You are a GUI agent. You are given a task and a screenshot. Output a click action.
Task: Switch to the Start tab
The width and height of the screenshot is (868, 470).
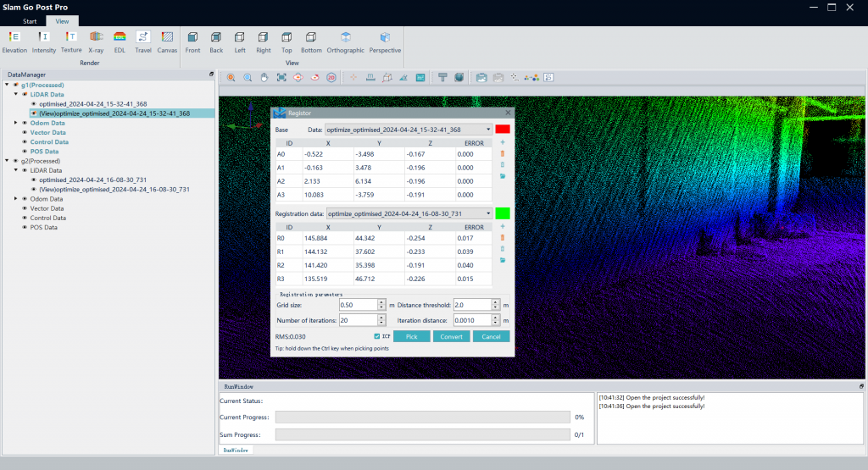click(30, 20)
